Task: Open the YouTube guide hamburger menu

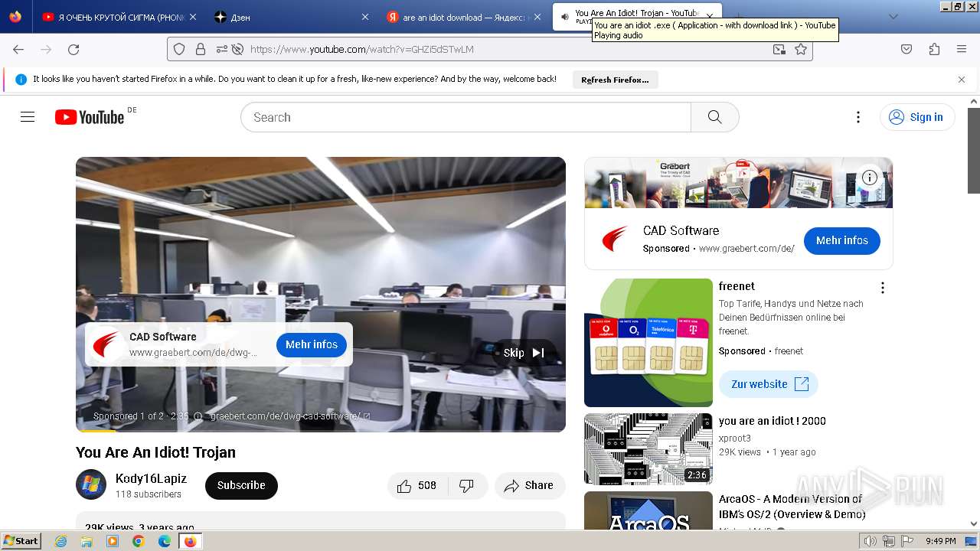Action: coord(28,117)
